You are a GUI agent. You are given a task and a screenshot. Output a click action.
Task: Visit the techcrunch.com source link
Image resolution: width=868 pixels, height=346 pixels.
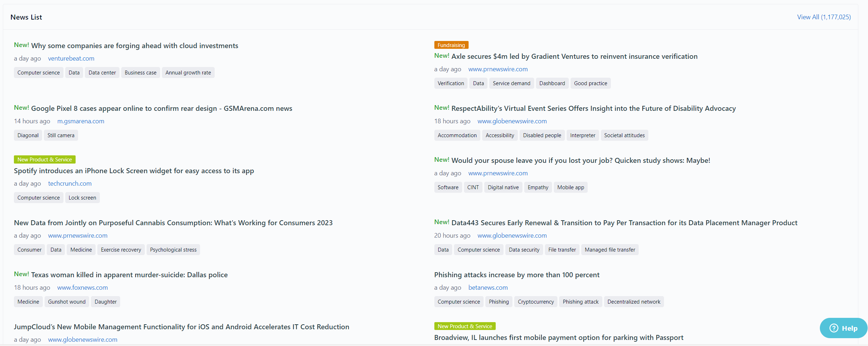70,184
